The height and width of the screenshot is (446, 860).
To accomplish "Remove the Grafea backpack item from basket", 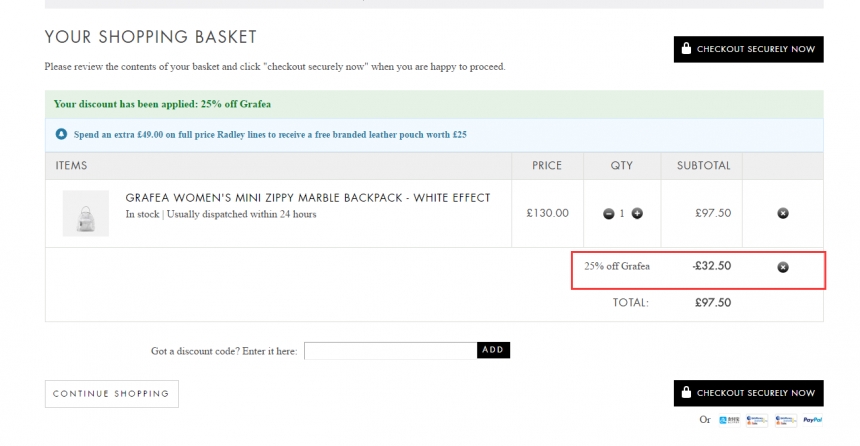I will tap(783, 213).
